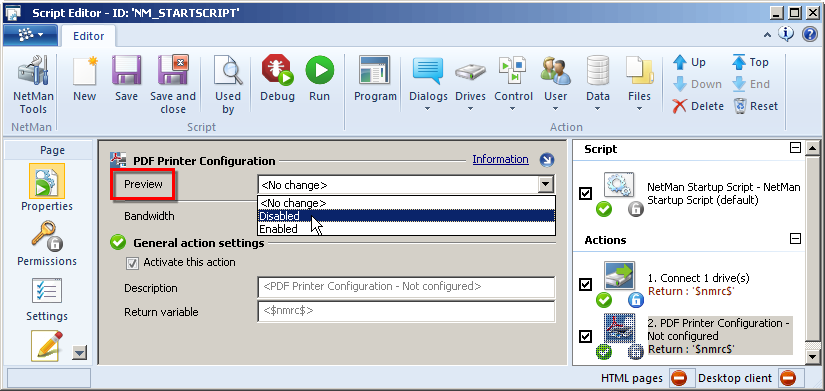Open the Drives action menu
825x391 pixels.
click(x=470, y=84)
